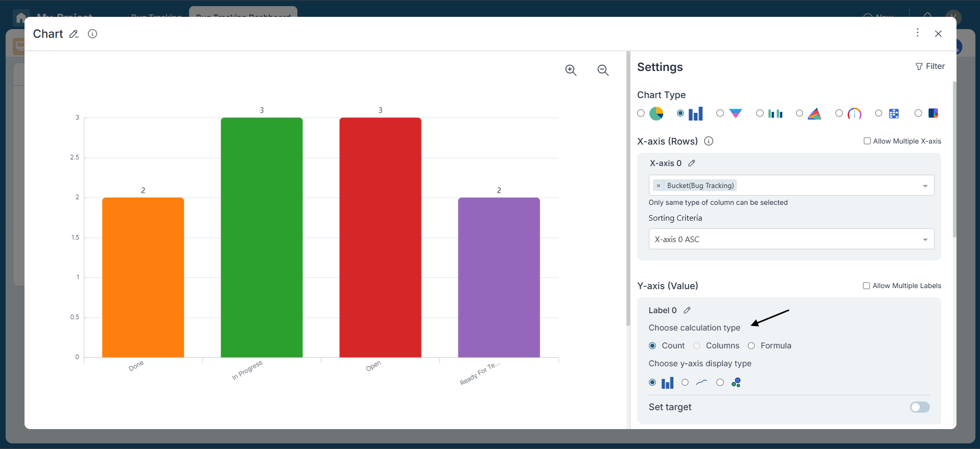The height and width of the screenshot is (449, 980).
Task: Select the table chart type radio button
Action: [878, 113]
